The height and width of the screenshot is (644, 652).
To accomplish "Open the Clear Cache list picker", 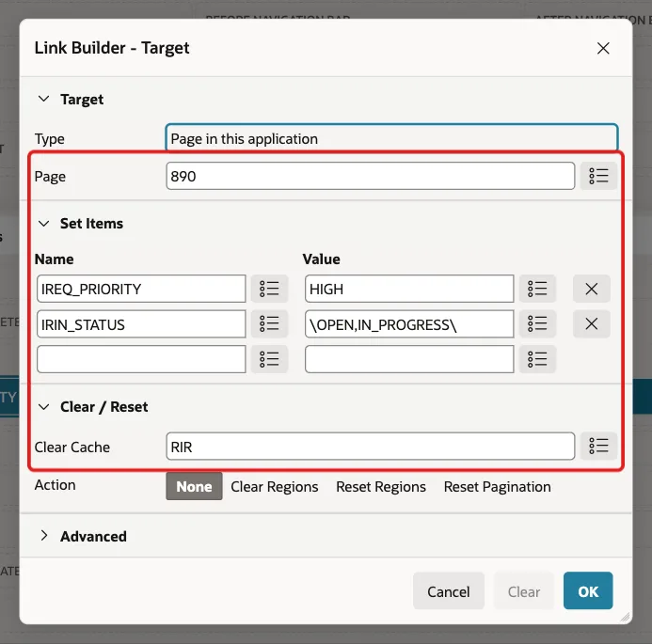I will pos(598,447).
